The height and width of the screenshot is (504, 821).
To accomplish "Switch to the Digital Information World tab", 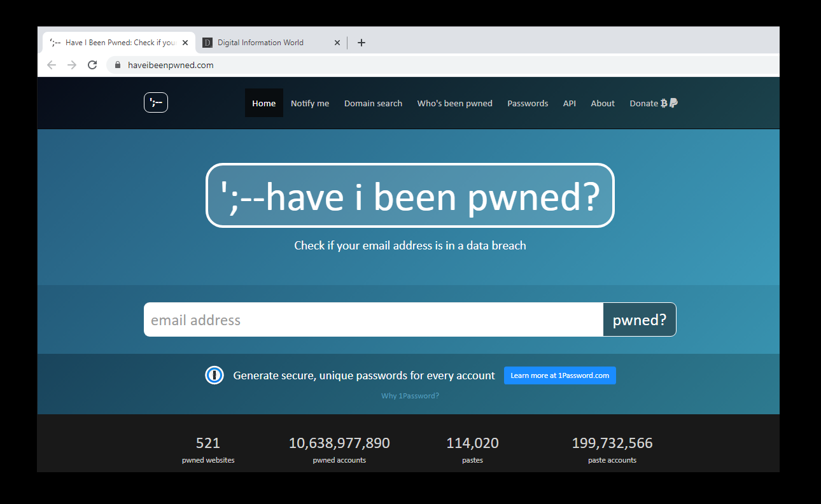I will tap(270, 43).
